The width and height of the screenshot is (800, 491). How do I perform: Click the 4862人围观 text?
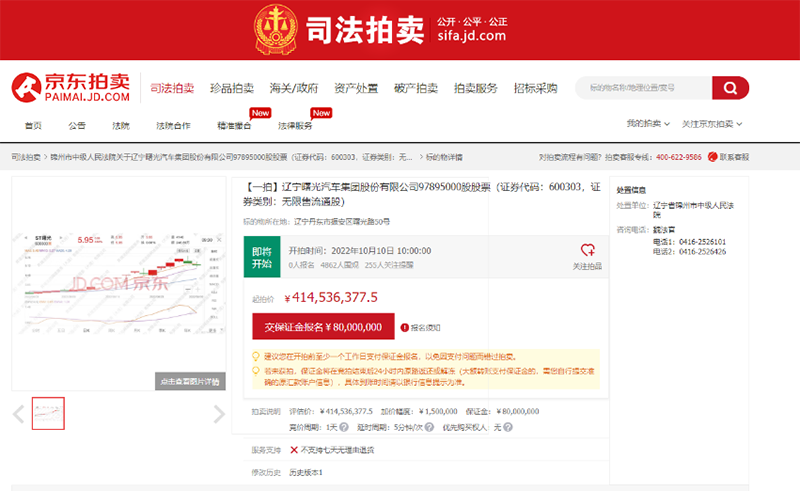pos(339,265)
